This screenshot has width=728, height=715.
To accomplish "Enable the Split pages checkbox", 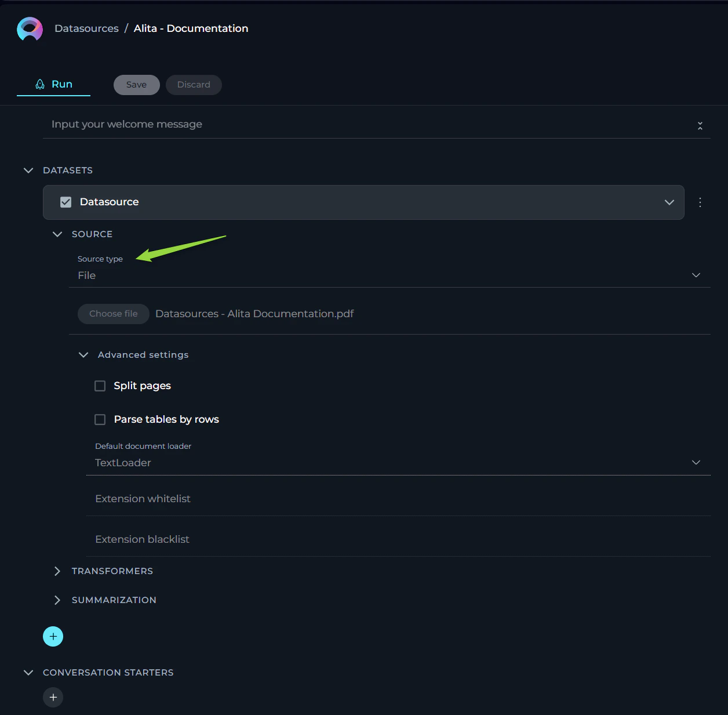I will pyautogui.click(x=100, y=386).
